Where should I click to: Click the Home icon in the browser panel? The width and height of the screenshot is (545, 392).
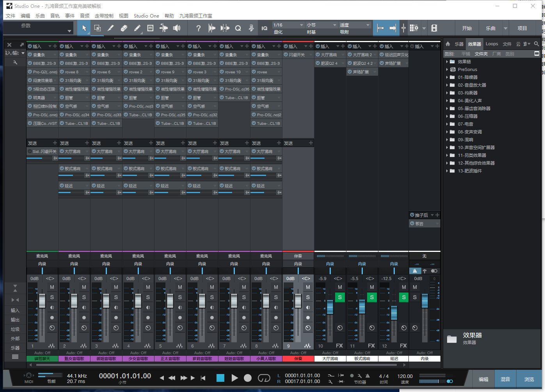click(x=448, y=44)
